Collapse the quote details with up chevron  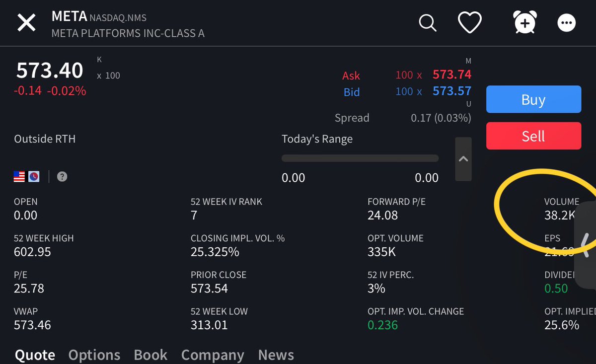[x=463, y=159]
